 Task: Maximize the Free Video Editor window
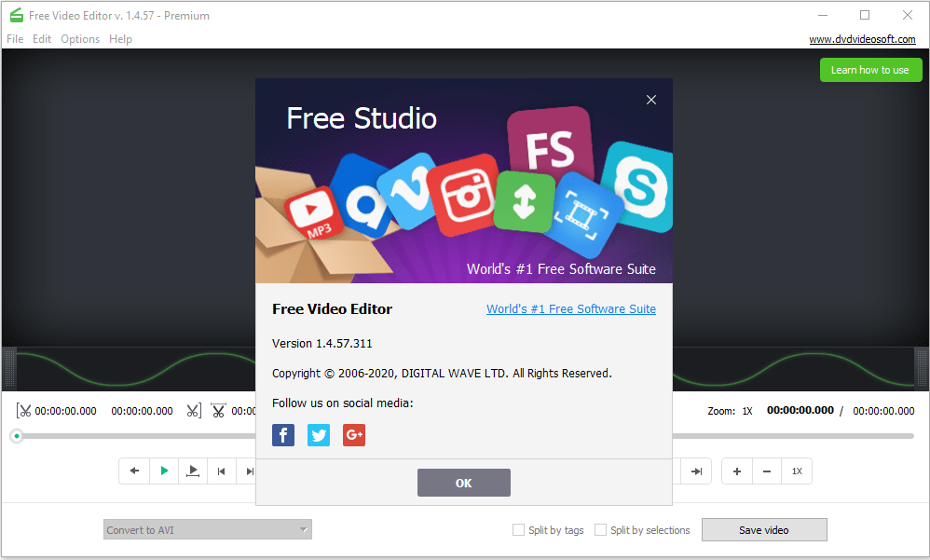click(x=865, y=16)
